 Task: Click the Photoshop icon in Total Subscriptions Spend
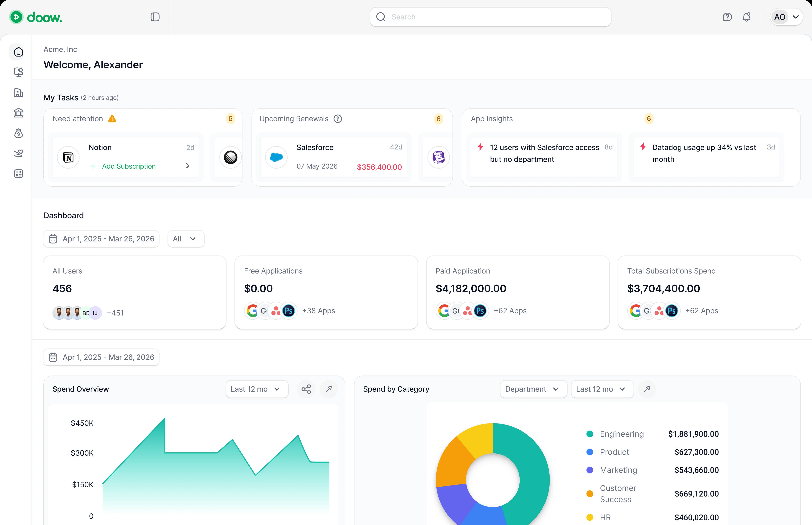[672, 310]
